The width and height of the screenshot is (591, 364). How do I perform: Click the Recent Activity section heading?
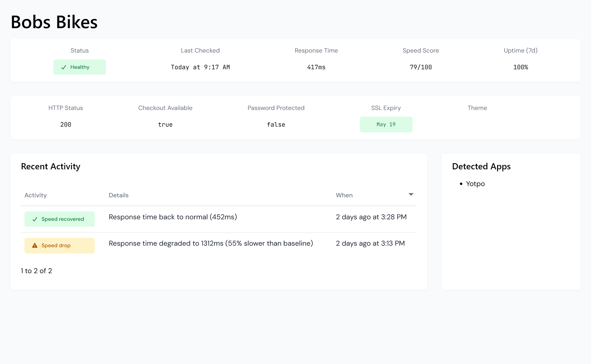51,166
